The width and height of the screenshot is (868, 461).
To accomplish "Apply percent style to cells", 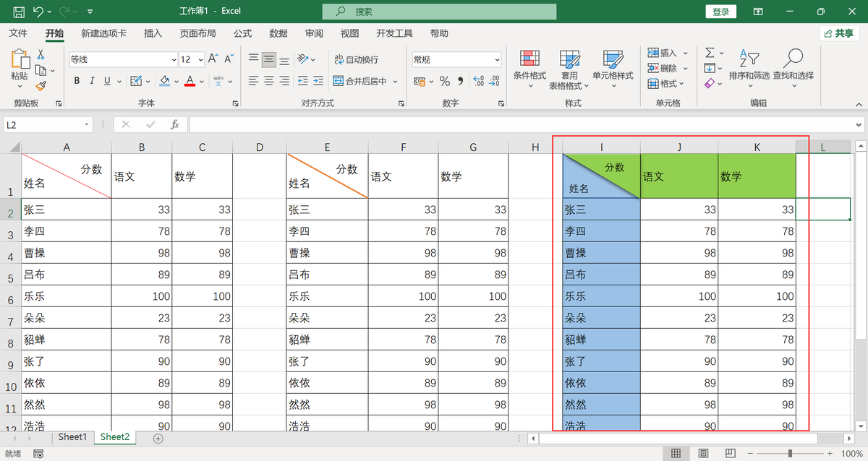I will point(444,81).
